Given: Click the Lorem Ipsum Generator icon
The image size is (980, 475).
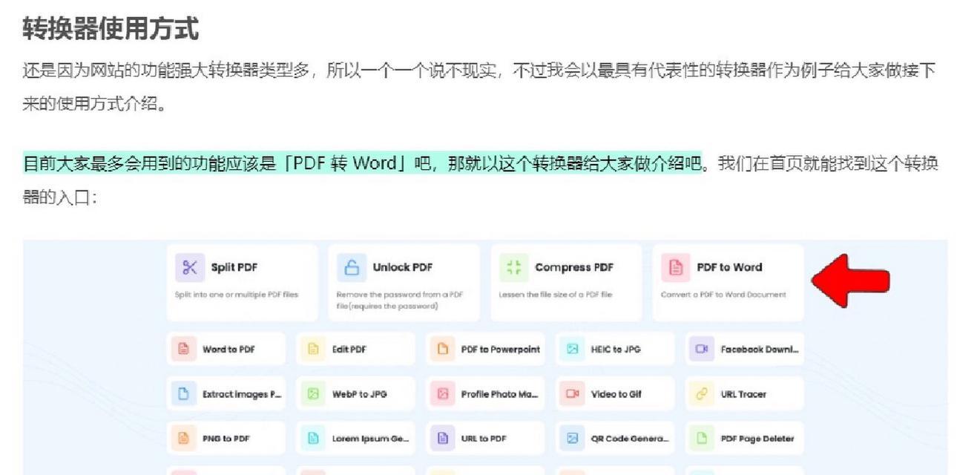Looking at the screenshot, I should 313,438.
